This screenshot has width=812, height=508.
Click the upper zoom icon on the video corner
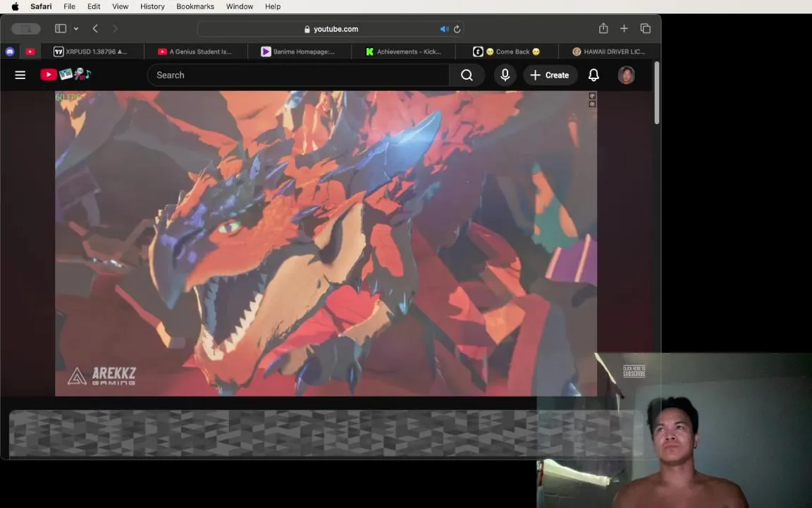coord(592,96)
